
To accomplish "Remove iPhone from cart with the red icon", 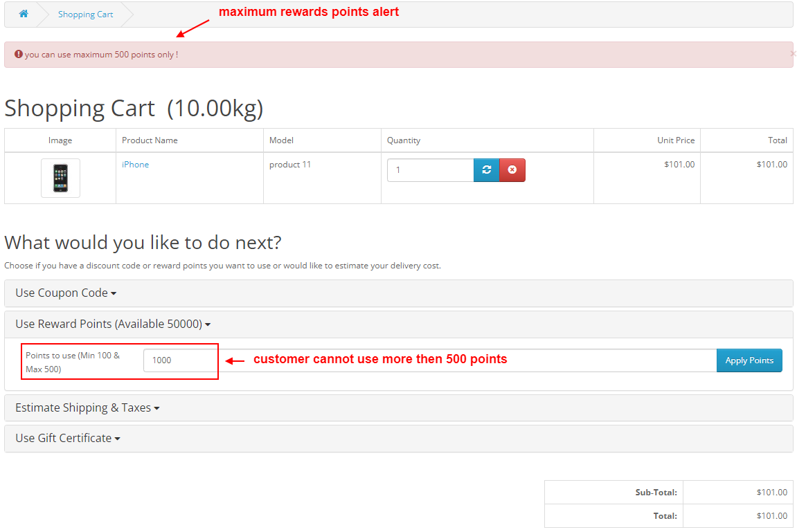I will point(512,169).
